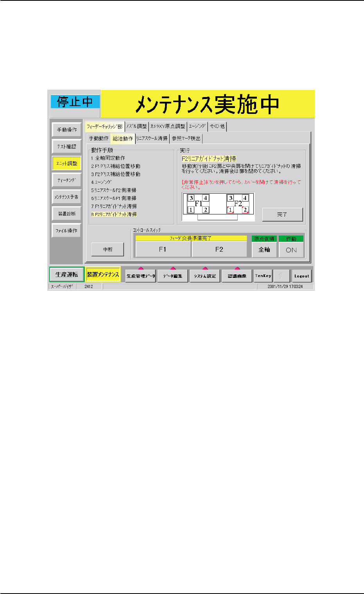Image resolution: width=364 pixels, height=594 pixels.
Task: Select 装置メンテナンス mode
Action: tap(103, 274)
